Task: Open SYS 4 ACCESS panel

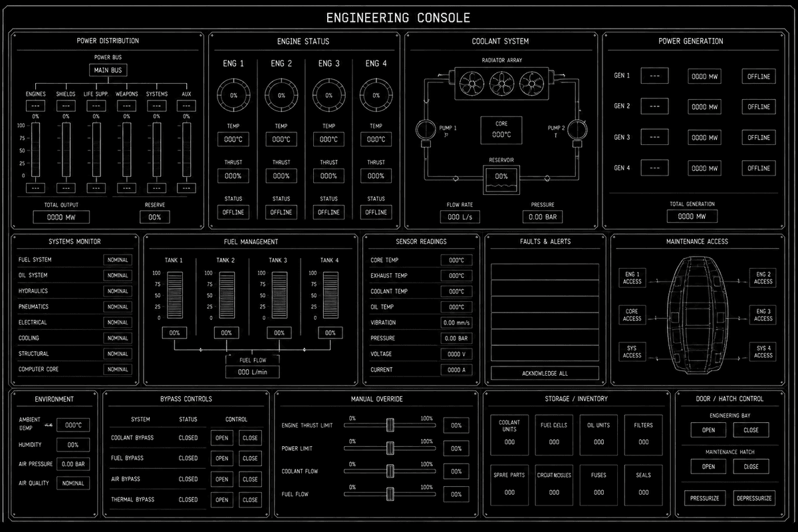Action: (763, 351)
